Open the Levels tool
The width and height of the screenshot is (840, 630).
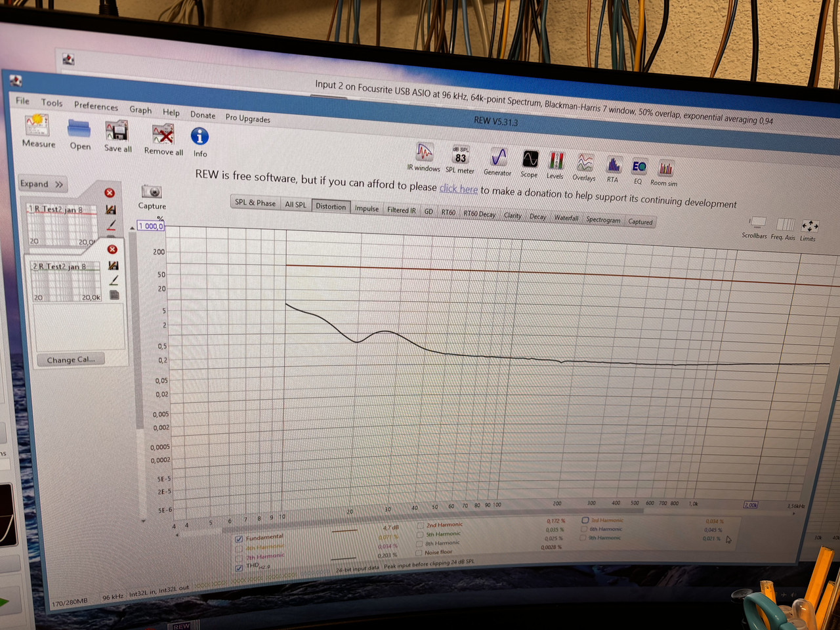(x=556, y=161)
